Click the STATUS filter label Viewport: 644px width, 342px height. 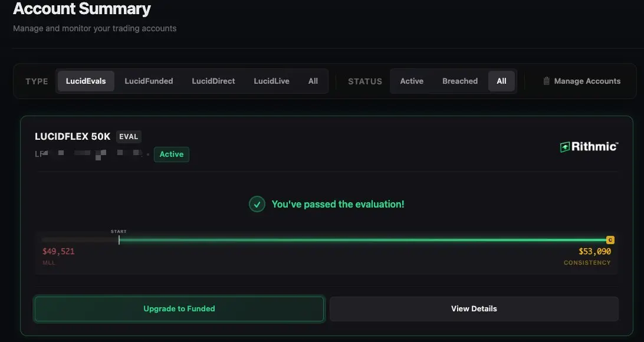point(365,81)
